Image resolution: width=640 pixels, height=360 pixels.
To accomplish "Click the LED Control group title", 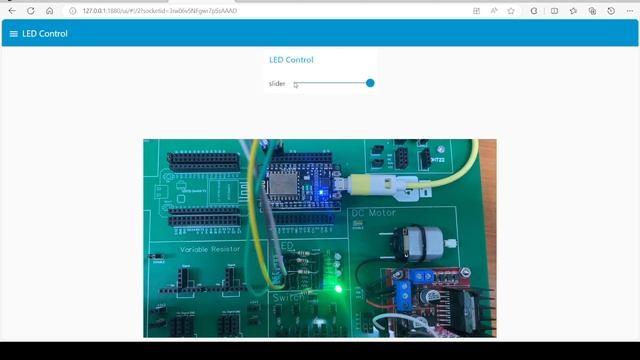I will (x=291, y=60).
